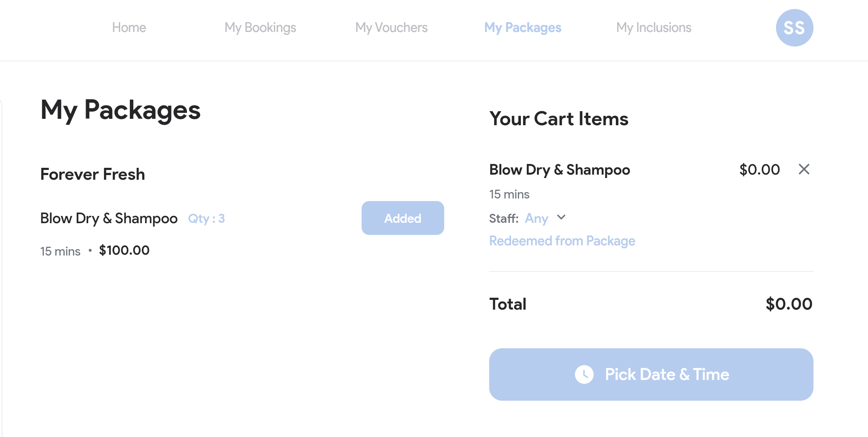Image resolution: width=868 pixels, height=437 pixels.
Task: Go to the Home tab
Action: point(129,28)
